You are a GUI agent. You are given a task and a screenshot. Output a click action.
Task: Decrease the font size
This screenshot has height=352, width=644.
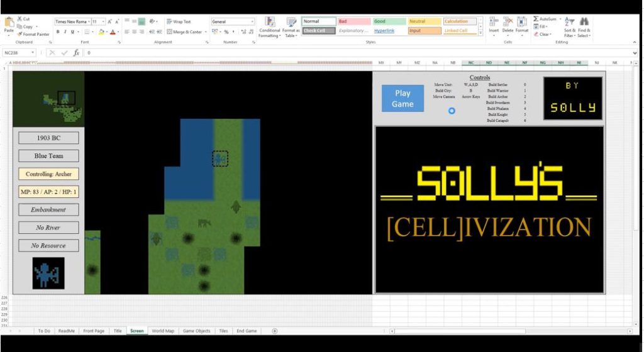click(x=117, y=22)
